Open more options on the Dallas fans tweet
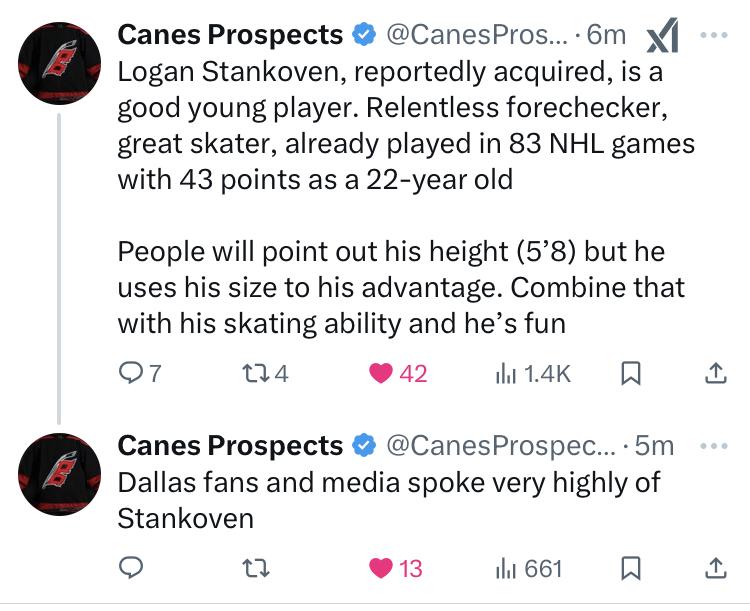Screen dimensions: 750x611 click(714, 445)
